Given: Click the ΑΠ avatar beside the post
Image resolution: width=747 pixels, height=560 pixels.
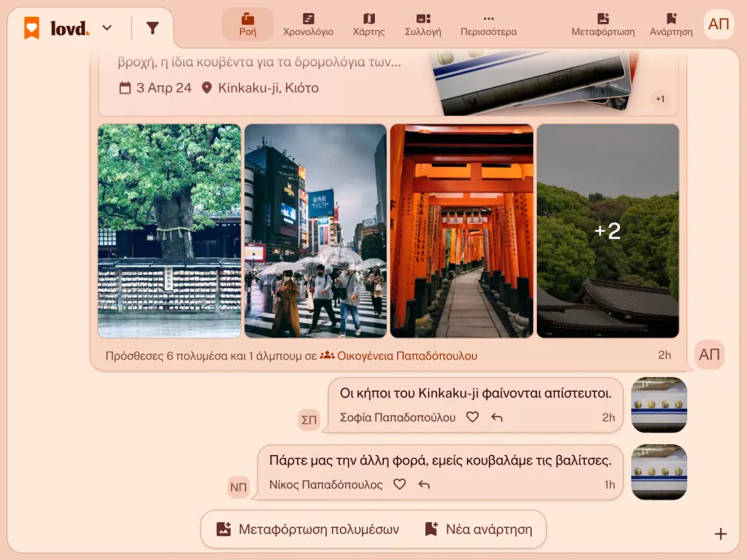Looking at the screenshot, I should coord(709,354).
